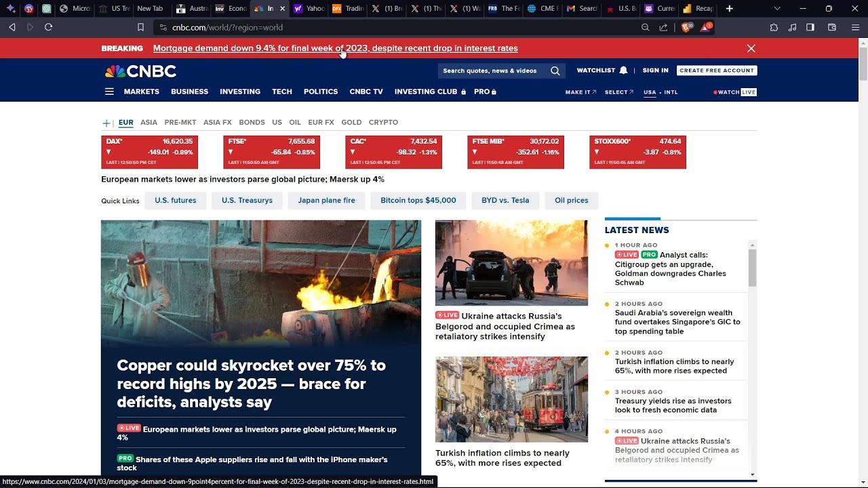Open the Bitcoin tops $45,000 quick link
The height and width of the screenshot is (488, 868).
click(x=418, y=201)
